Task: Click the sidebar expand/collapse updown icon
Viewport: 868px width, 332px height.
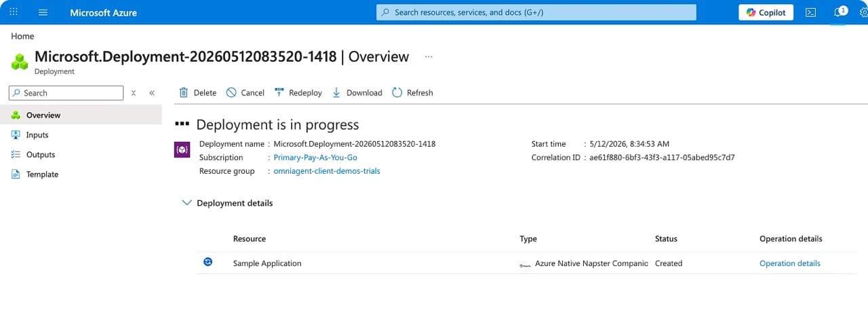Action: coord(134,93)
